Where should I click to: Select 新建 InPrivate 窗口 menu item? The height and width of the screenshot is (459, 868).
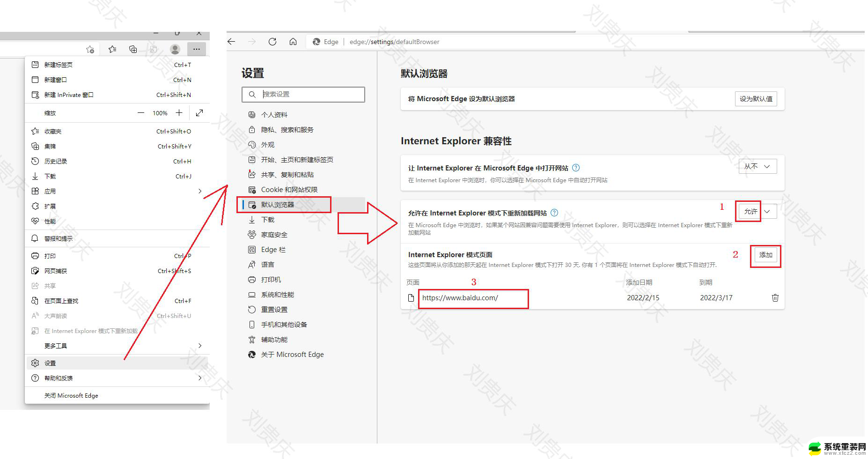point(117,95)
